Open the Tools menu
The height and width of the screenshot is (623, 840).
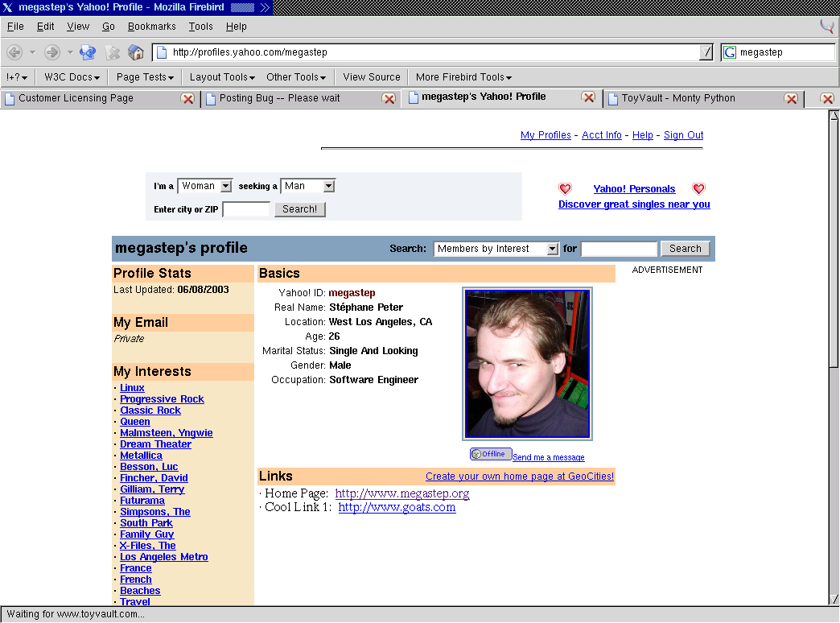(x=201, y=27)
